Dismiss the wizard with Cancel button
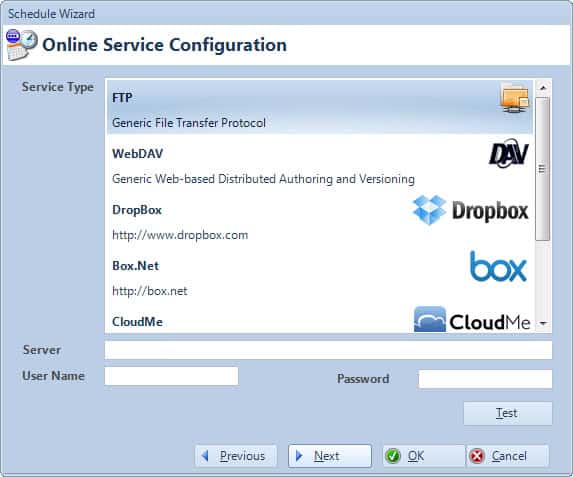 click(508, 456)
